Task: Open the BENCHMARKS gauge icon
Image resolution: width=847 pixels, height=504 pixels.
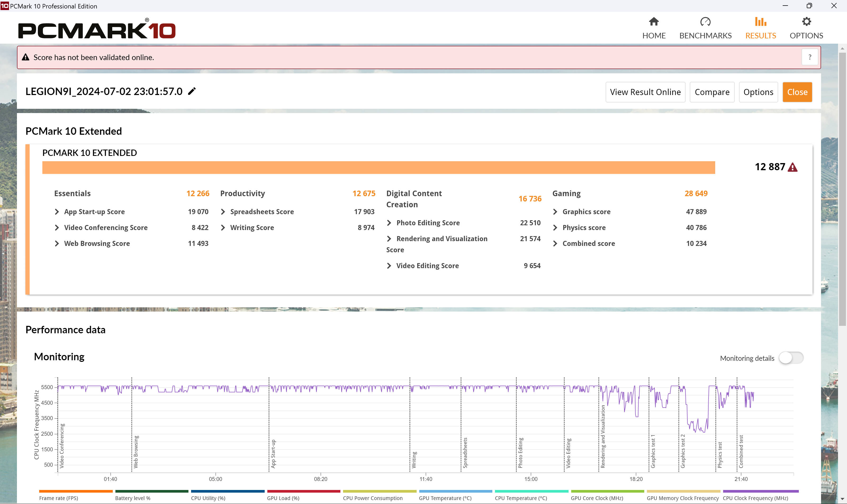Action: click(x=705, y=22)
